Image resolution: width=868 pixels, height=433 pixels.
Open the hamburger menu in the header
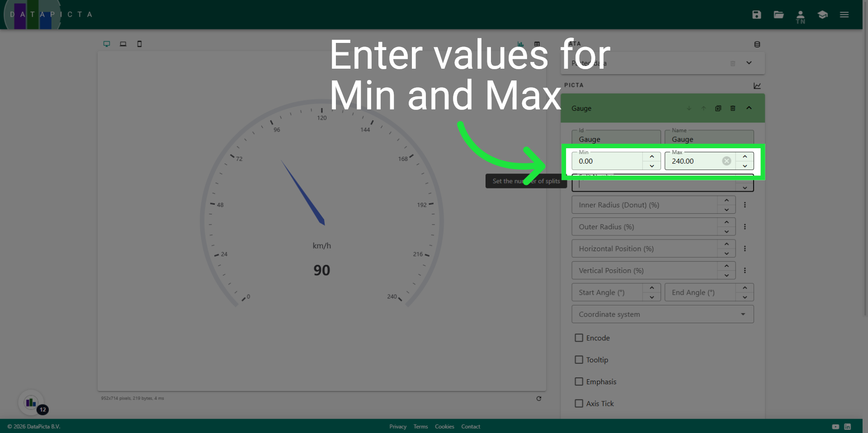(844, 14)
